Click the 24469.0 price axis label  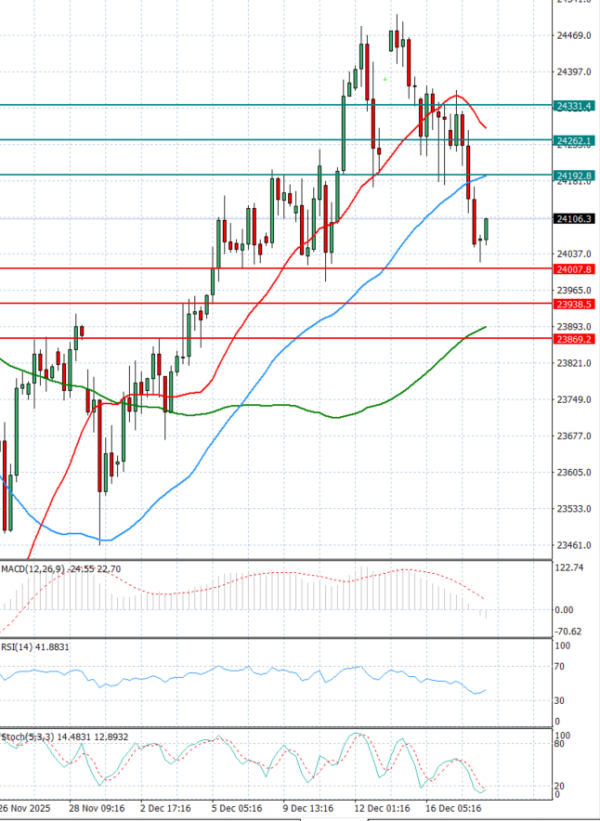click(x=574, y=36)
